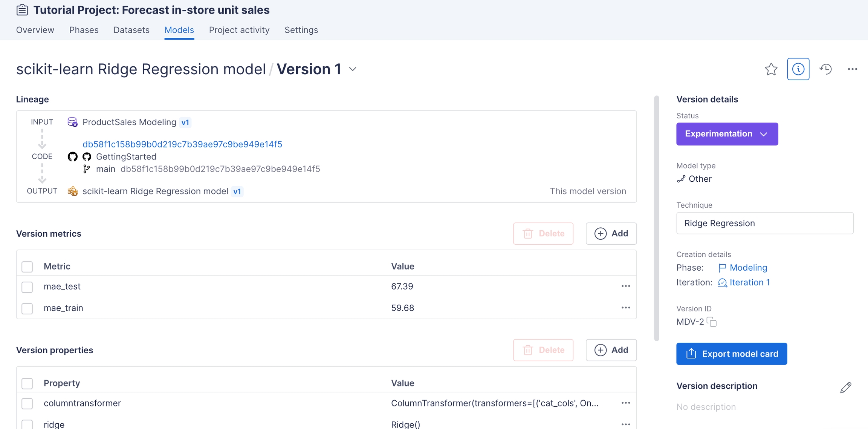The height and width of the screenshot is (429, 868).
Task: Open version history clock icon
Action: pyautogui.click(x=825, y=69)
